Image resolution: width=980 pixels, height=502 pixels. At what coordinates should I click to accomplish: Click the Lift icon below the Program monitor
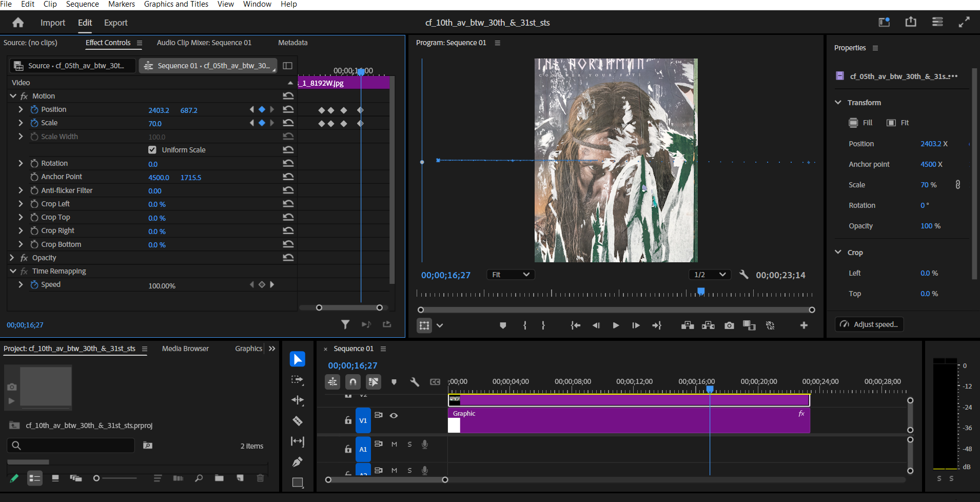click(688, 325)
